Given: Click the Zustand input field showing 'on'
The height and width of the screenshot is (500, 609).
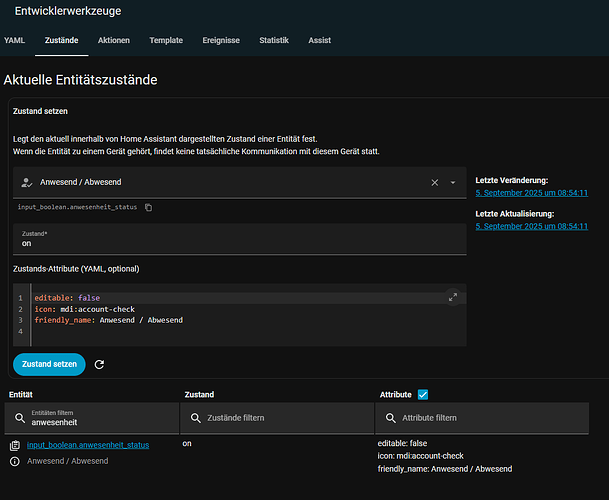Looking at the screenshot, I should pyautogui.click(x=240, y=243).
